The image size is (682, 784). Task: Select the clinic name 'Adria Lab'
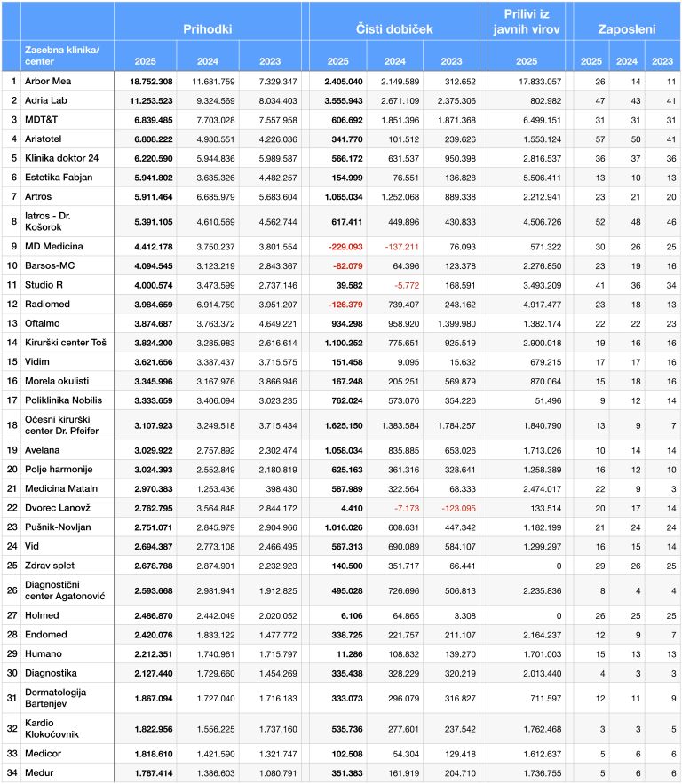point(46,100)
